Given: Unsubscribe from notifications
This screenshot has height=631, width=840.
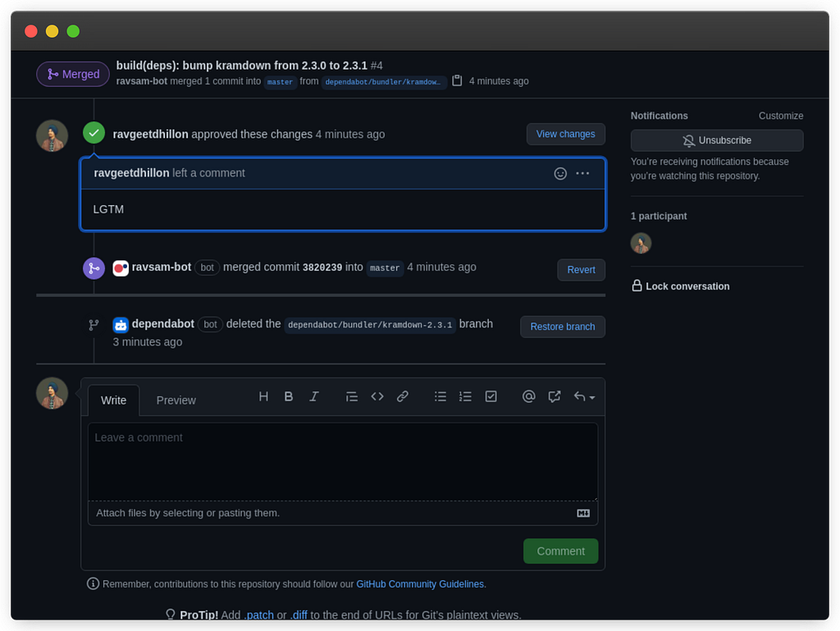Looking at the screenshot, I should click(717, 140).
